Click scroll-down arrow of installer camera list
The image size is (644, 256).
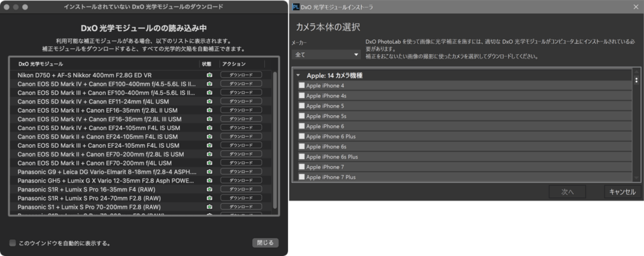[636, 178]
